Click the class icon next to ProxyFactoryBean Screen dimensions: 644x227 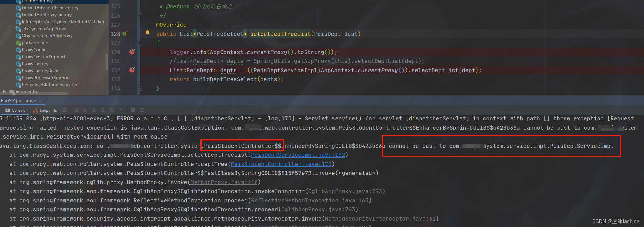(x=18, y=71)
